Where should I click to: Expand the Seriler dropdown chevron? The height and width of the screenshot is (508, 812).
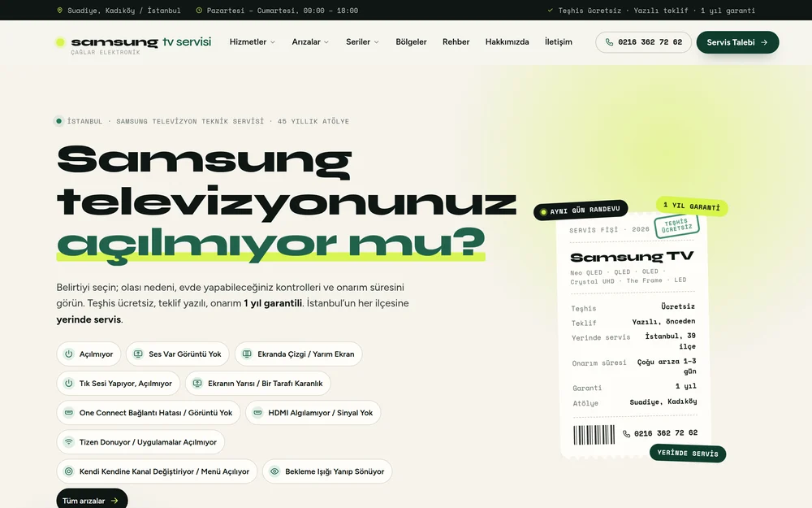point(377,42)
